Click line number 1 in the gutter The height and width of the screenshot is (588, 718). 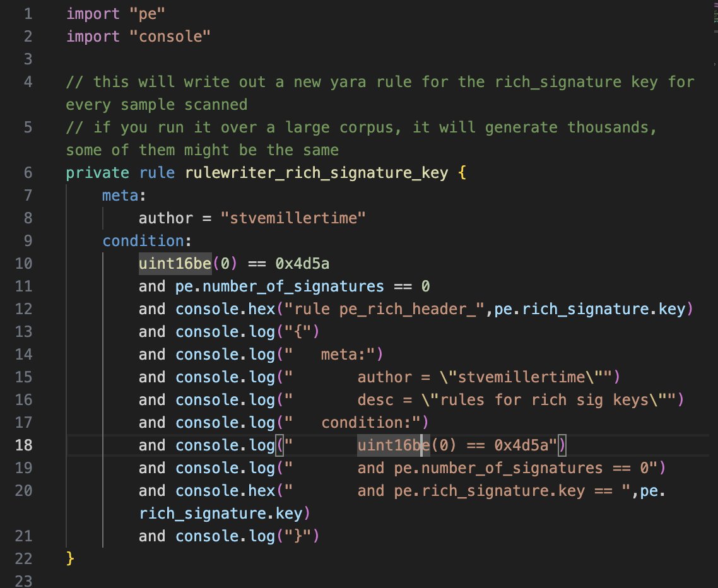point(28,14)
